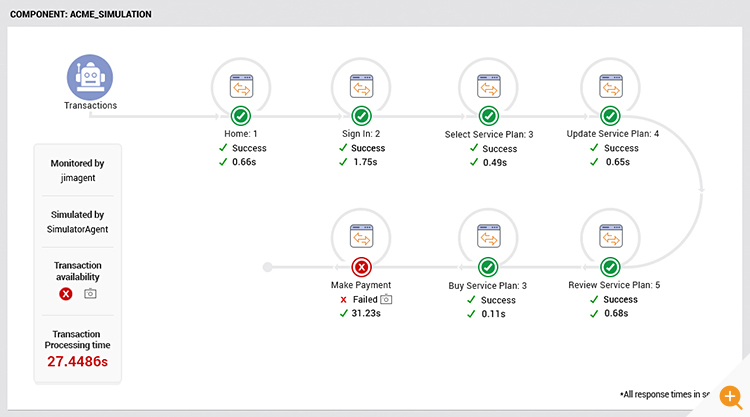The width and height of the screenshot is (750, 417).
Task: Click green status check above Buy Service Plan
Action: [x=488, y=267]
